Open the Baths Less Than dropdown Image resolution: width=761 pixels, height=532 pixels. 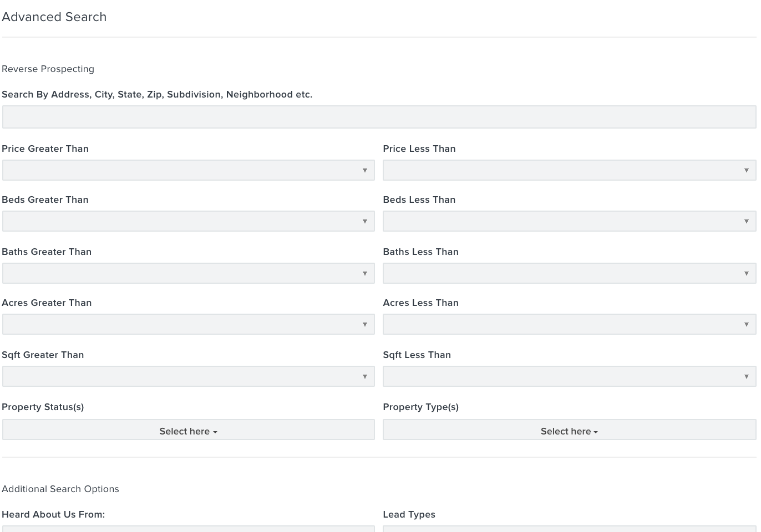570,273
